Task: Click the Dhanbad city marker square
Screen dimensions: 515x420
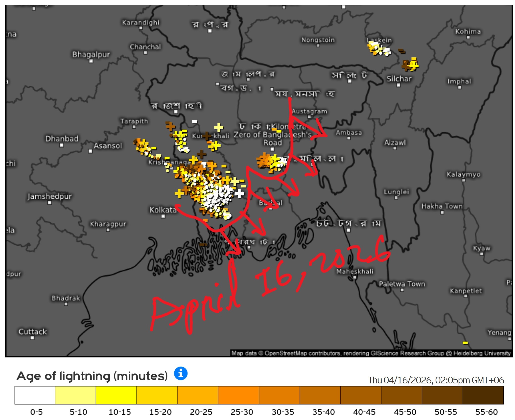Action: click(62, 145)
